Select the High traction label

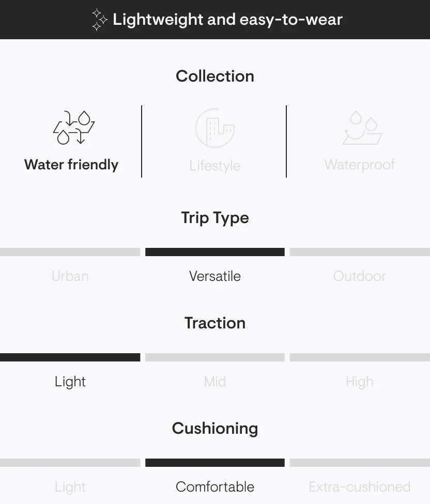(x=360, y=382)
